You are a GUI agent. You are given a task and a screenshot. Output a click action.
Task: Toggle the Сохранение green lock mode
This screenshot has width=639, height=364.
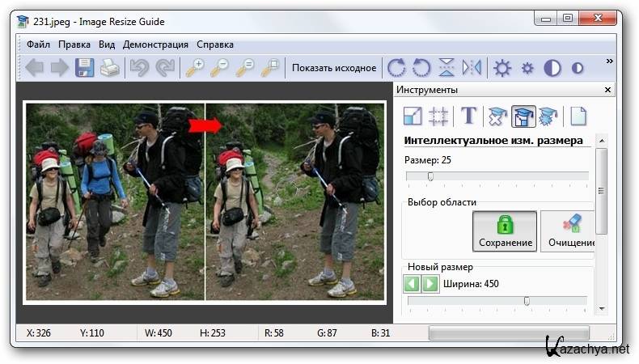[x=505, y=231]
